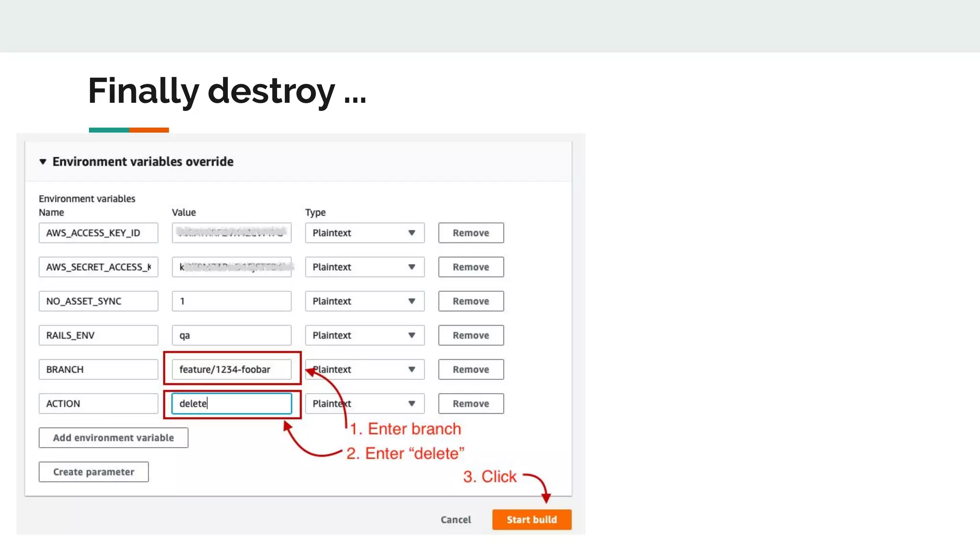Open Type dropdown for AWS_SECRET_ACCESS_KEY

pos(365,267)
